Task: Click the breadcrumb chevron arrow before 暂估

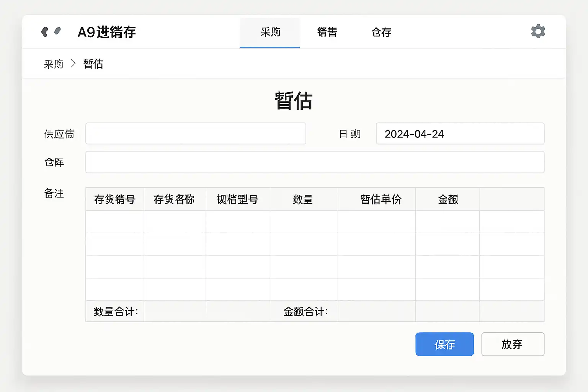Action: coord(73,64)
